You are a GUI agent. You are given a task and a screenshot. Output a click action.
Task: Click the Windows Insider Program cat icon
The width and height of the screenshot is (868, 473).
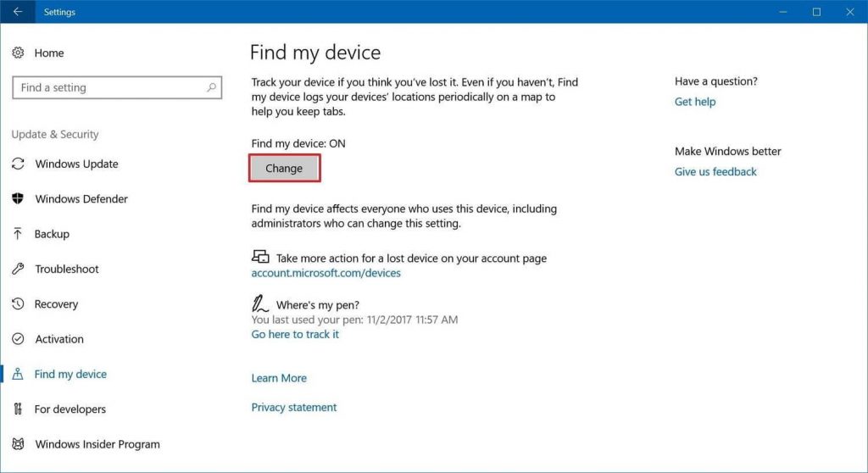pos(19,444)
